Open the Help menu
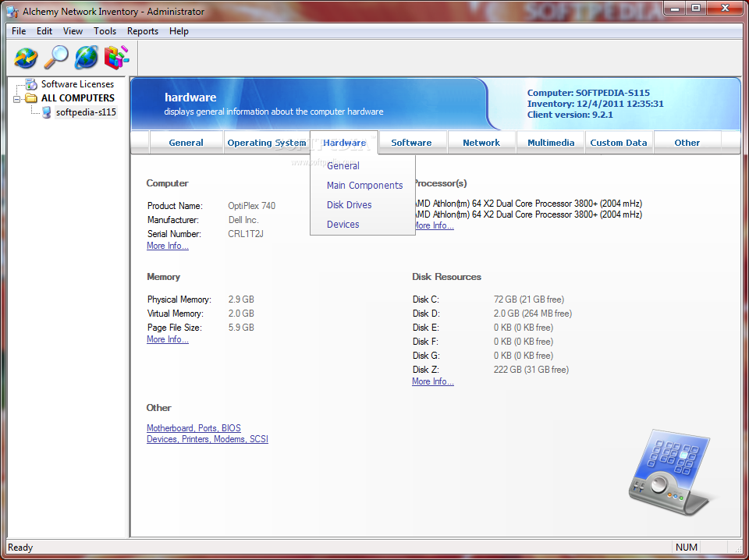749x560 pixels. (x=179, y=31)
